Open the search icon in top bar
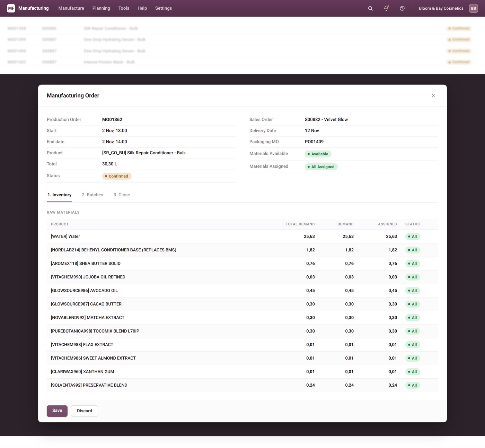 tap(370, 8)
